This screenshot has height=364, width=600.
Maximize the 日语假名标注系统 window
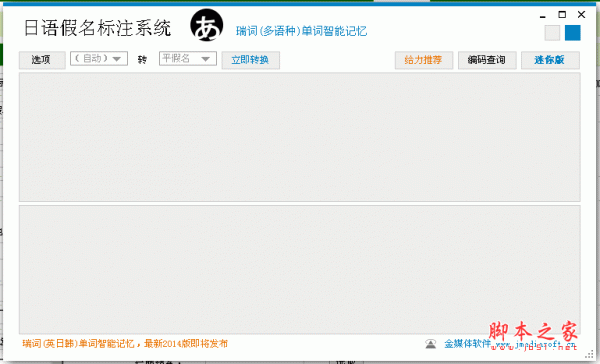tap(562, 15)
